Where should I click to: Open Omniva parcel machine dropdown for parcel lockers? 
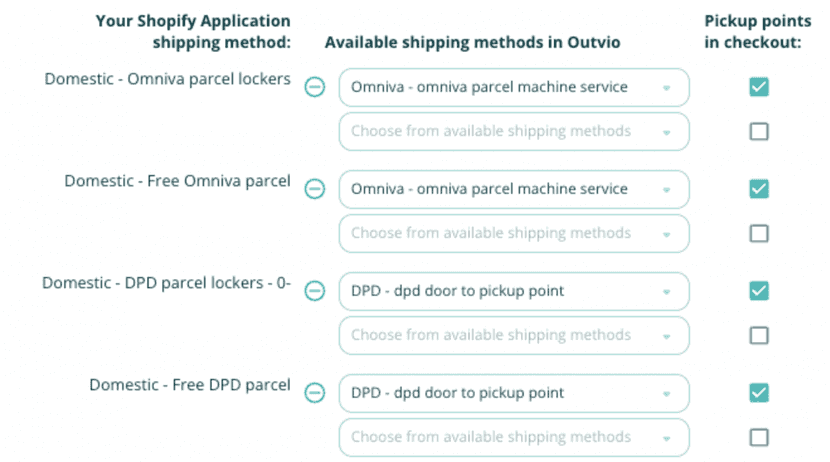tap(514, 87)
